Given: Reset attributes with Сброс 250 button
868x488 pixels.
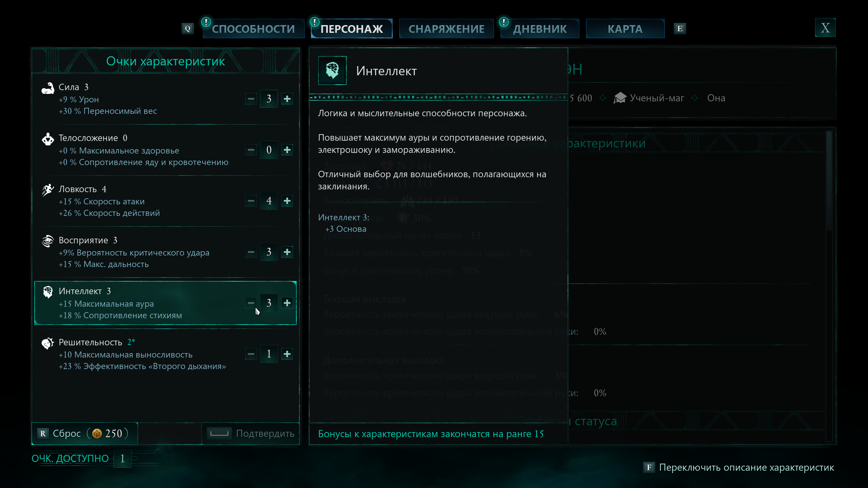Looking at the screenshot, I should pyautogui.click(x=85, y=433).
